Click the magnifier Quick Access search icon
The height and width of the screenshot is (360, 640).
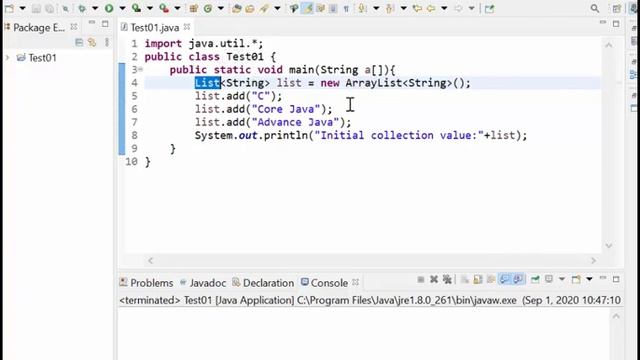(x=595, y=8)
